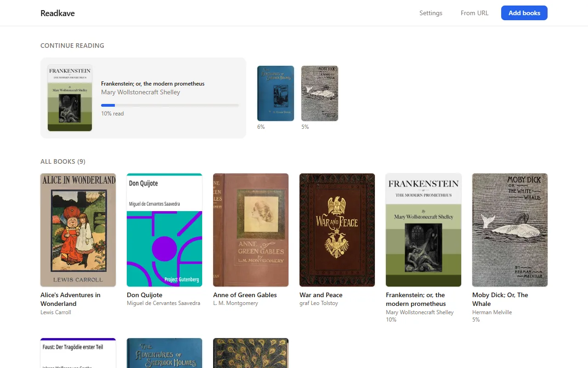Screen dimensions: 588x368
Task: Click title "War and Peace" below cover
Action: click(x=321, y=295)
